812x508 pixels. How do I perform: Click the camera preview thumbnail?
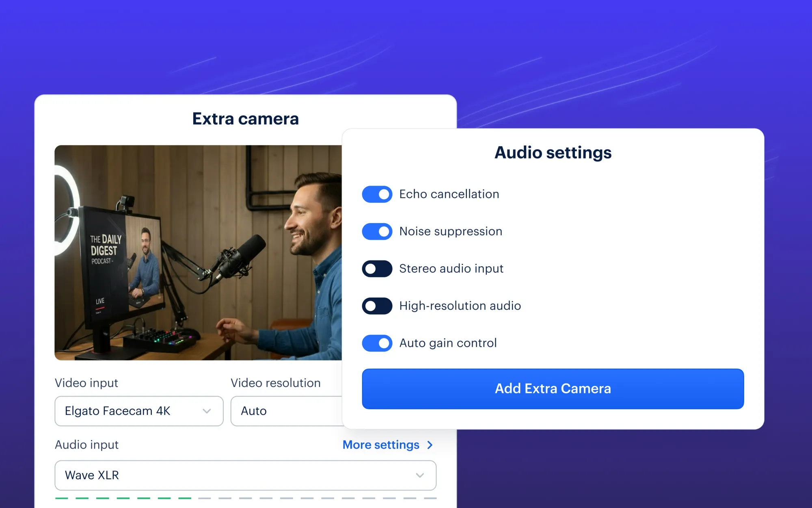[x=198, y=252]
